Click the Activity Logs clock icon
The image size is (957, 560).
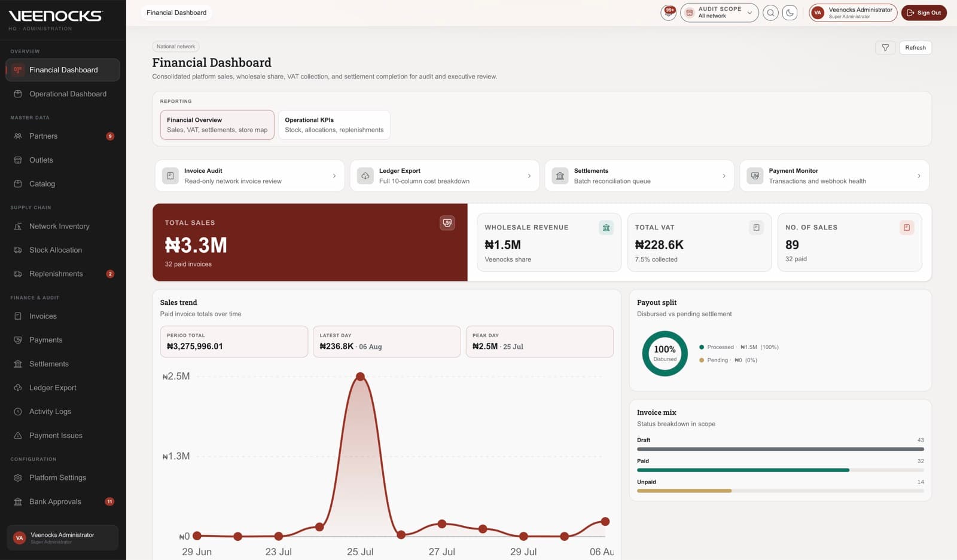coord(18,412)
